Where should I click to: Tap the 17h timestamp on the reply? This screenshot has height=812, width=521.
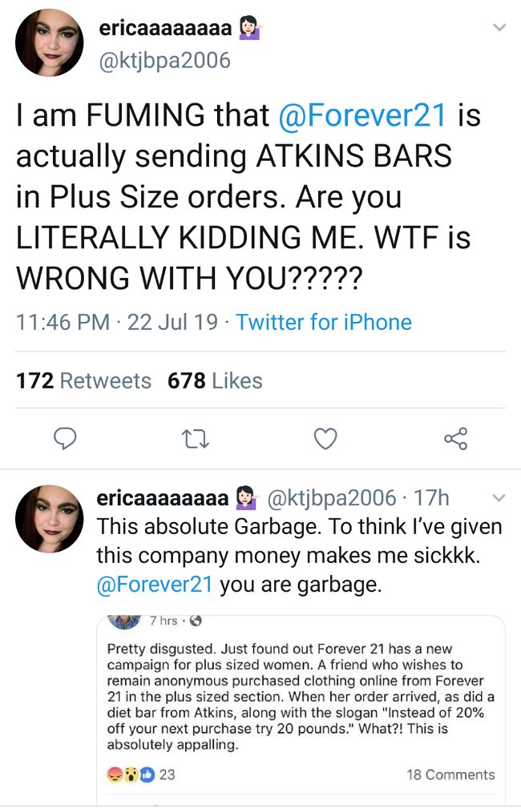tap(433, 498)
